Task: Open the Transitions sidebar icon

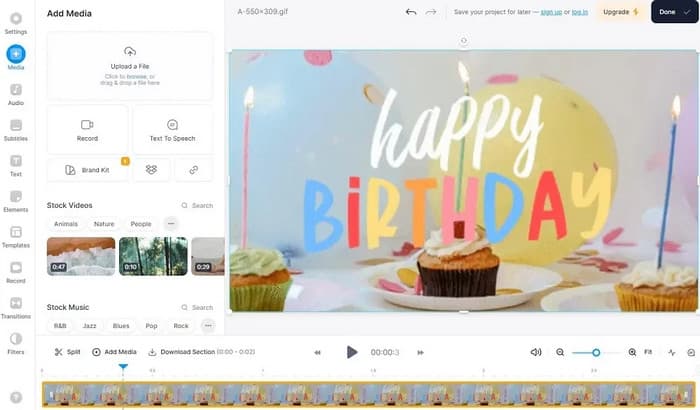Action: [16, 308]
